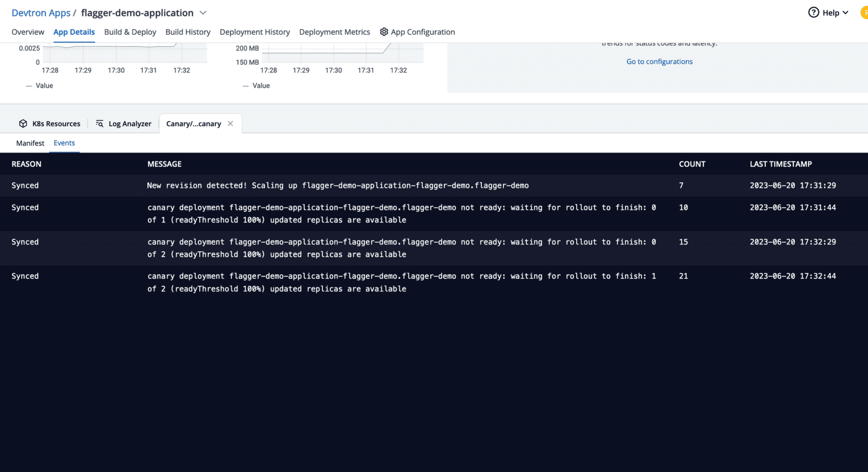Open the Overview tab
The height and width of the screenshot is (472, 868).
[x=27, y=32]
